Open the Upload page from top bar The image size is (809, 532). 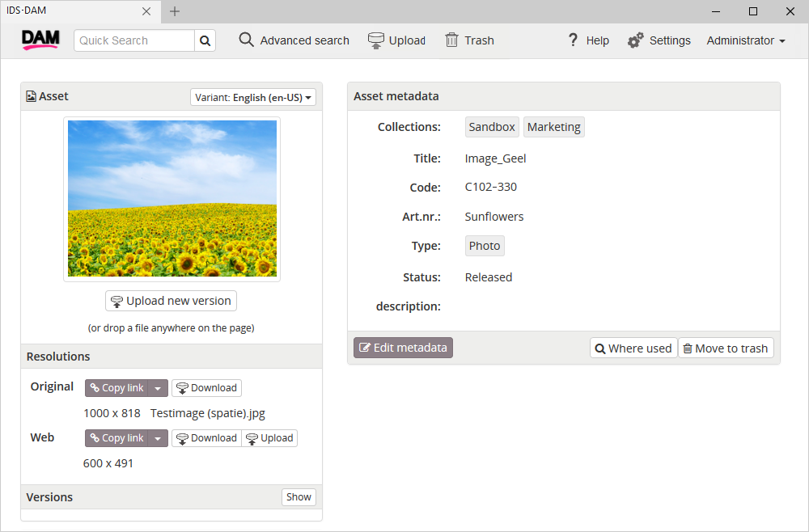[x=396, y=40]
